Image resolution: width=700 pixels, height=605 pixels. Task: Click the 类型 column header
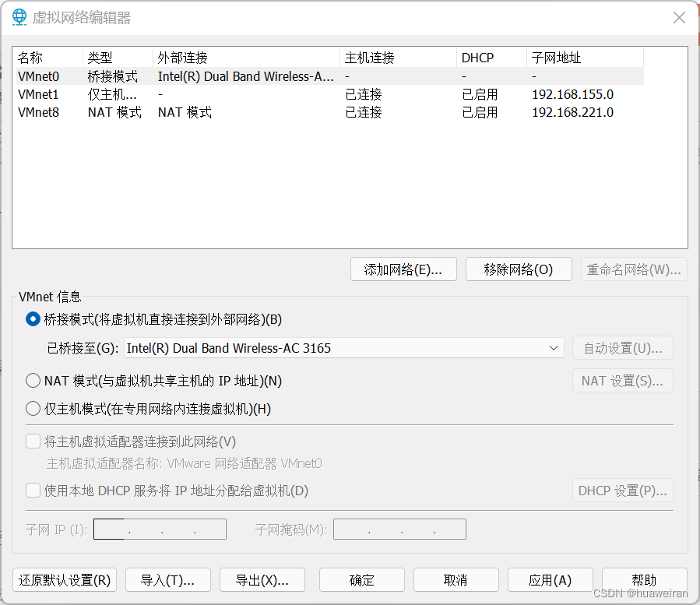[118, 58]
